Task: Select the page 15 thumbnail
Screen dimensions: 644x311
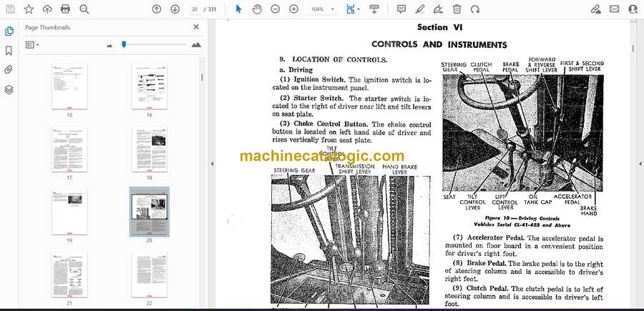Action: click(x=69, y=87)
